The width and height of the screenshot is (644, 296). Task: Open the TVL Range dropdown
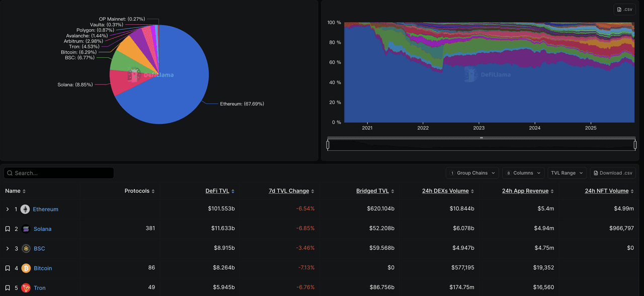coord(567,173)
